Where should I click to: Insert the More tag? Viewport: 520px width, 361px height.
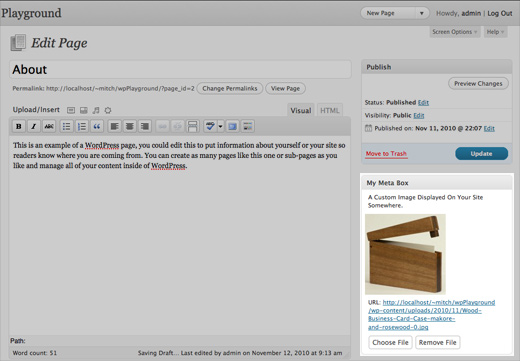click(193, 126)
